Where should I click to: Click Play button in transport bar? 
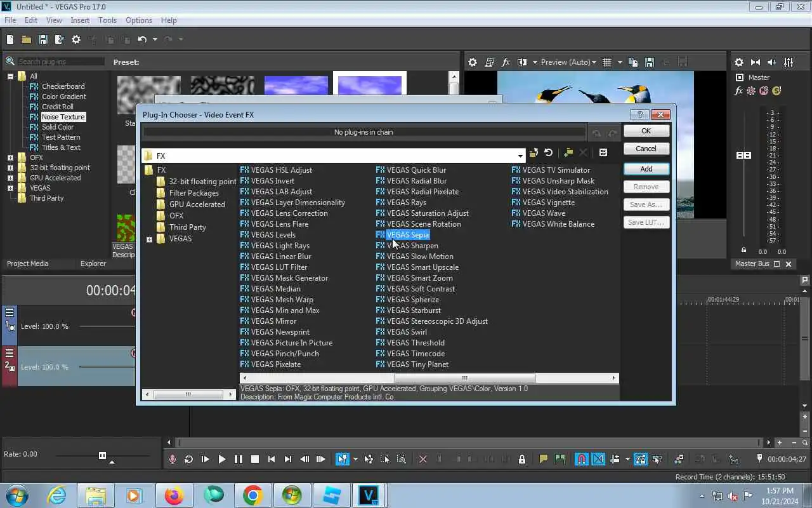tap(221, 459)
